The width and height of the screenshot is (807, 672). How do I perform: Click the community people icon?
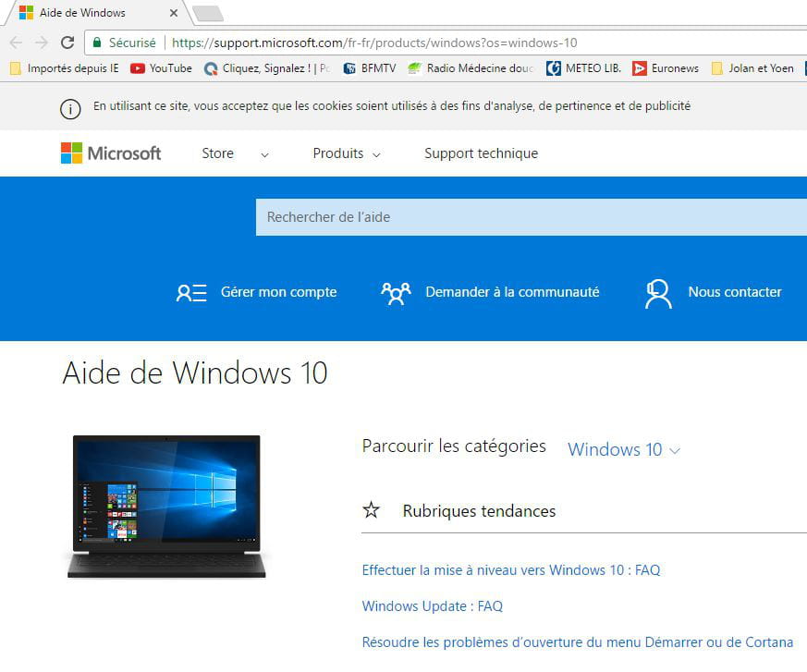click(x=396, y=293)
